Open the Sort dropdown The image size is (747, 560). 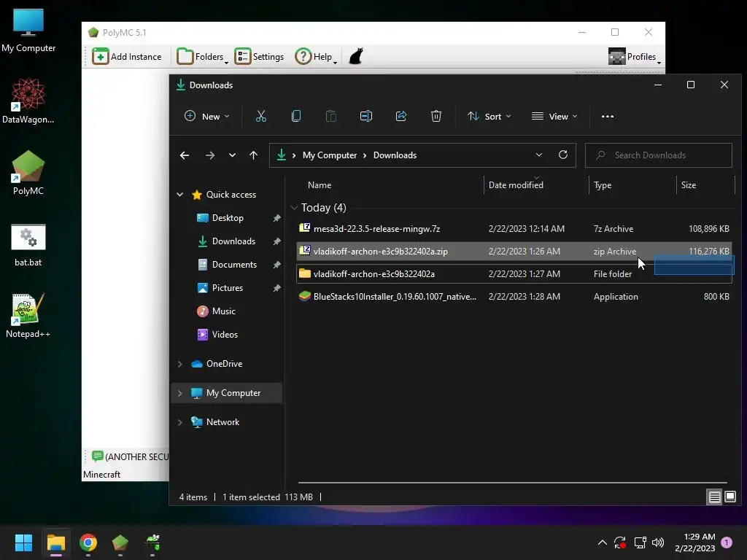(x=489, y=116)
